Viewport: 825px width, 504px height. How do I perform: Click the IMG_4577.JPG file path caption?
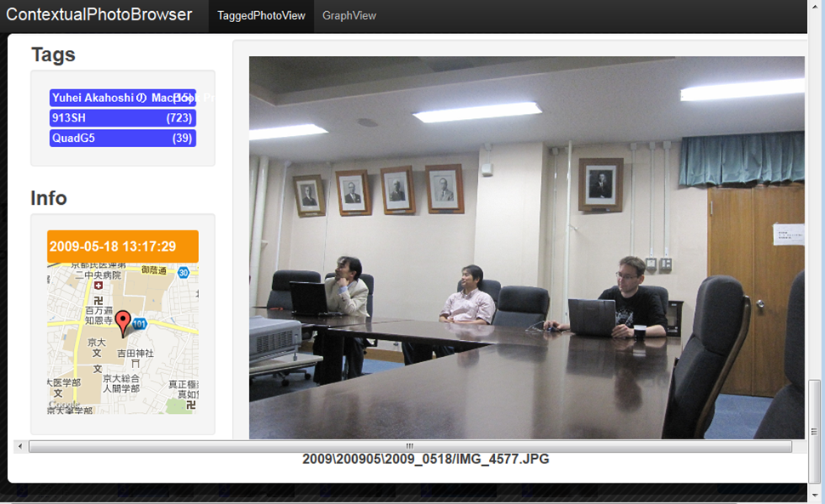(x=425, y=460)
